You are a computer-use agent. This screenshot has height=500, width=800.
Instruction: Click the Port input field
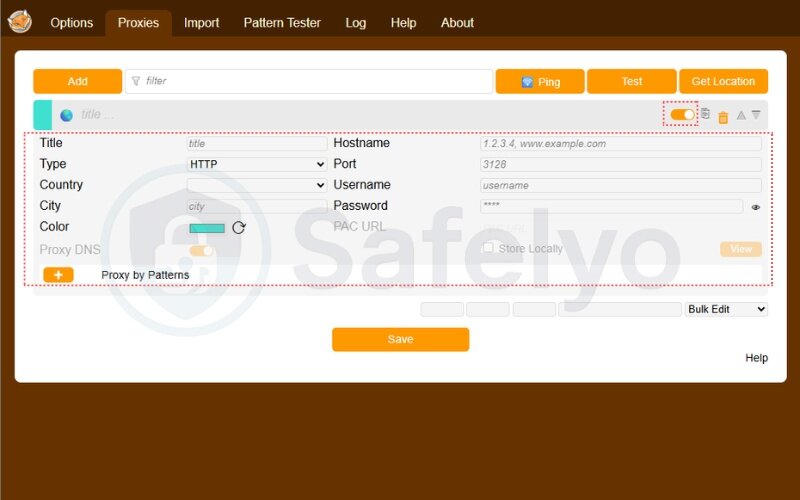tap(620, 164)
